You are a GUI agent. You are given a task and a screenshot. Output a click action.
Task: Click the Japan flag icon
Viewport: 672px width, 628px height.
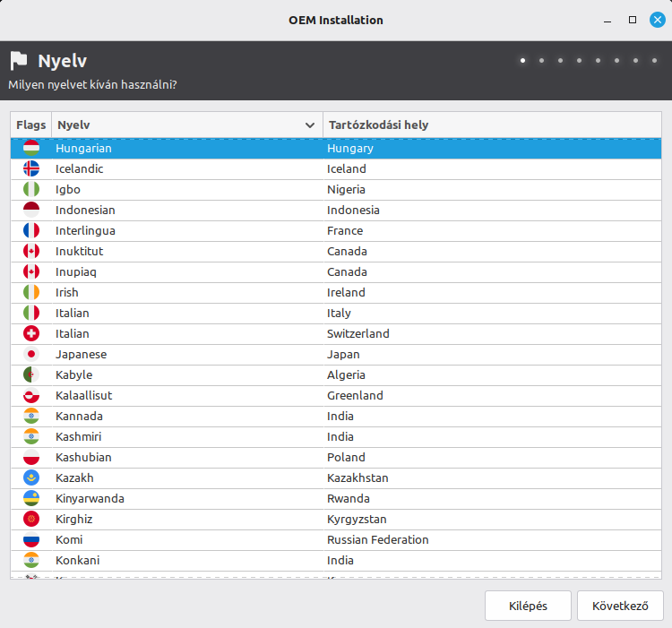31,354
